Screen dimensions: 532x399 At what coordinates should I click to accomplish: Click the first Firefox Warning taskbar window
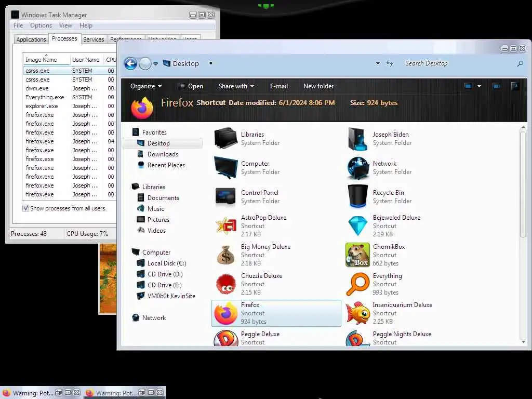(41, 393)
